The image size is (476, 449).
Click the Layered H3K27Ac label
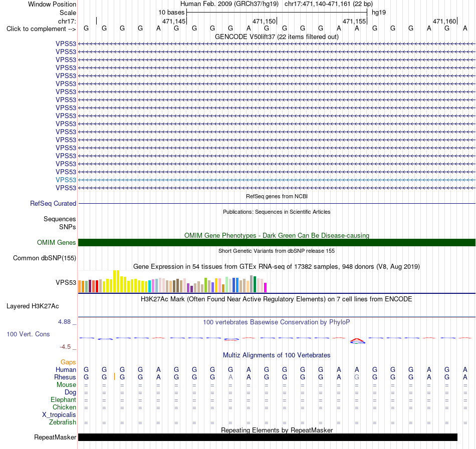point(33,306)
